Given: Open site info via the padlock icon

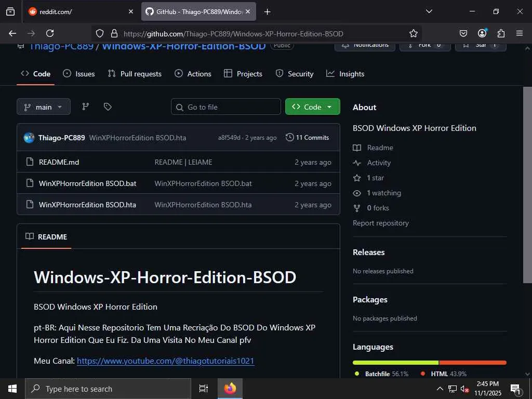Looking at the screenshot, I should 114,33.
